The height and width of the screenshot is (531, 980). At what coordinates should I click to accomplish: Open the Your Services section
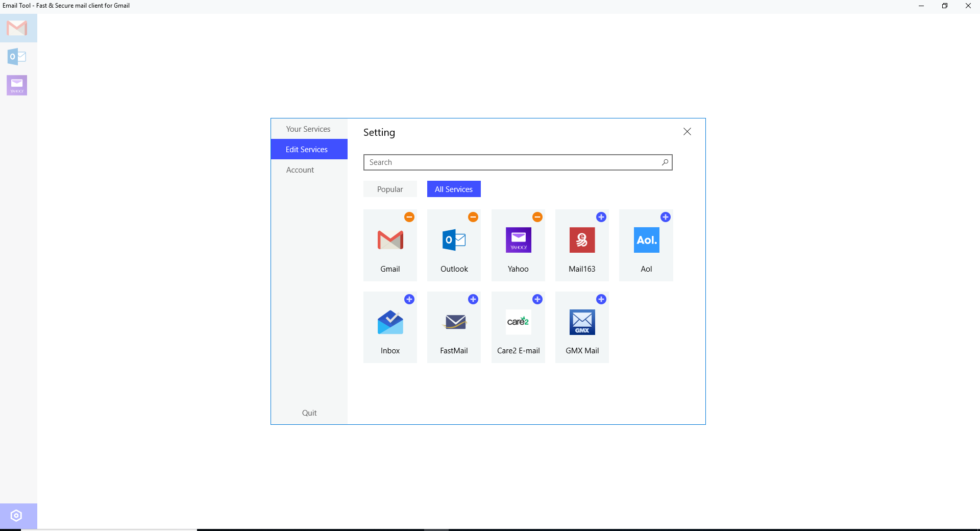pos(309,129)
